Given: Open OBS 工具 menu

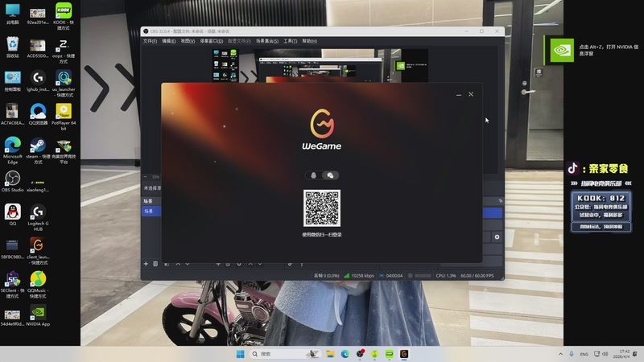Looking at the screenshot, I should 290,41.
